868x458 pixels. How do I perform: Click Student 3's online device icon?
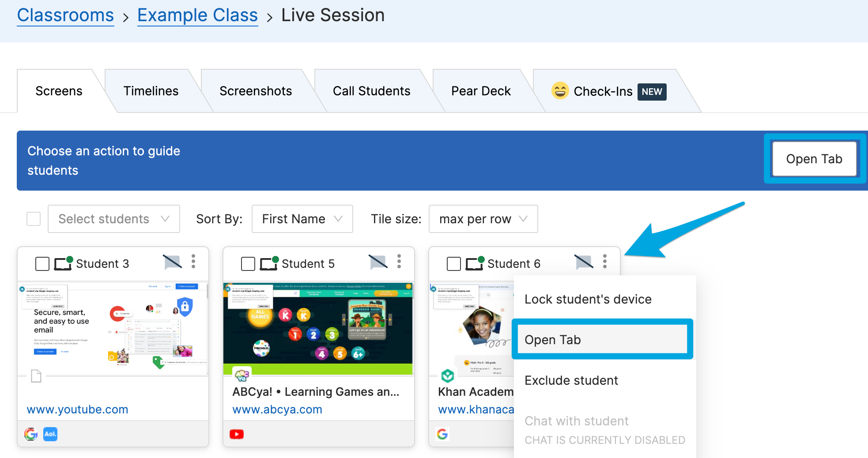[x=63, y=263]
